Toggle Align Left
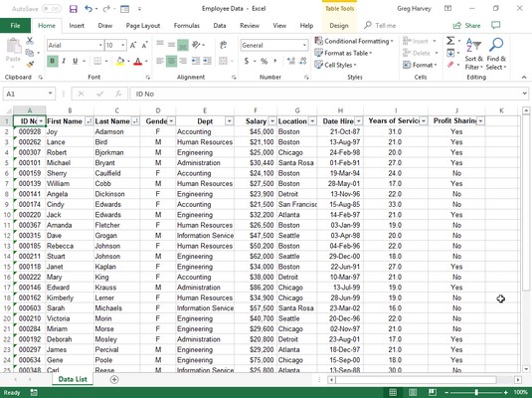 [160, 61]
